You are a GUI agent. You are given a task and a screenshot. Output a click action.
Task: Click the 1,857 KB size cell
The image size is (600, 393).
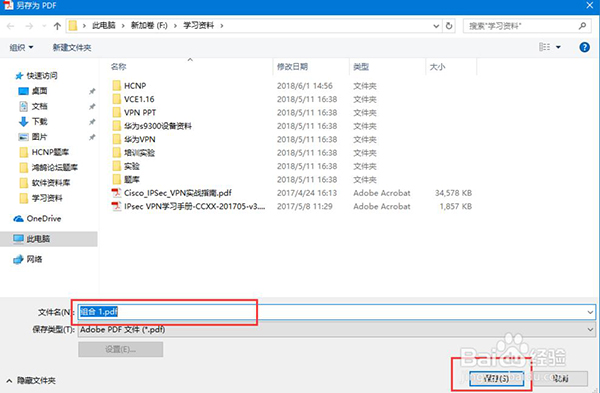456,206
